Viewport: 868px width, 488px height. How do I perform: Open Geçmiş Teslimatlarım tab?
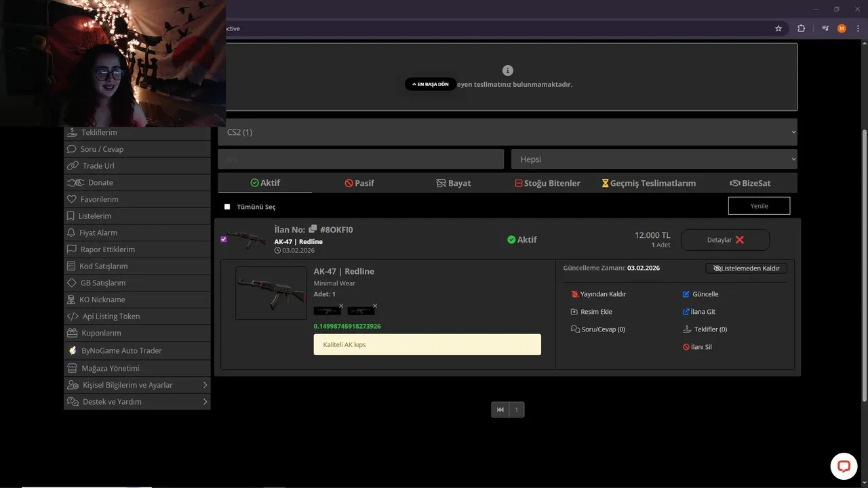tap(649, 183)
